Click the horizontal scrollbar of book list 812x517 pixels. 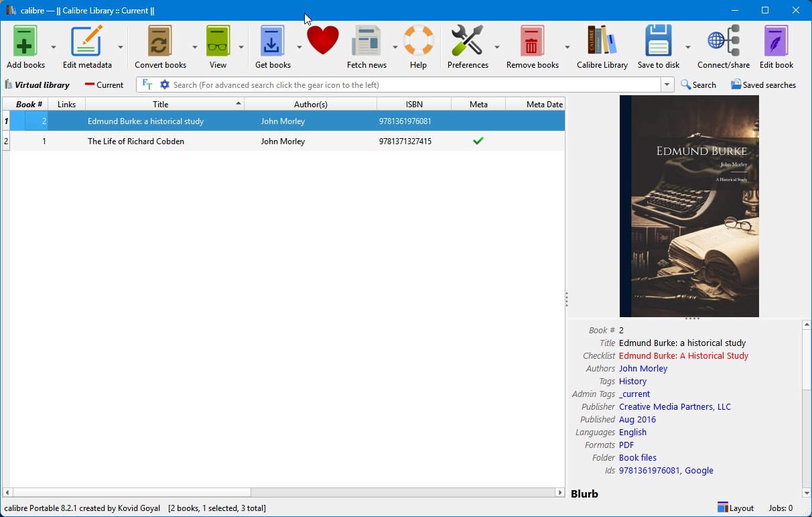[131, 492]
